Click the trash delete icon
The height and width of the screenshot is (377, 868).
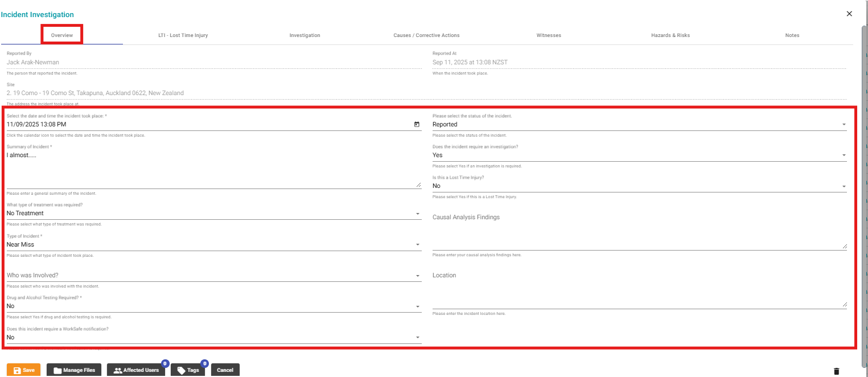[x=836, y=371]
